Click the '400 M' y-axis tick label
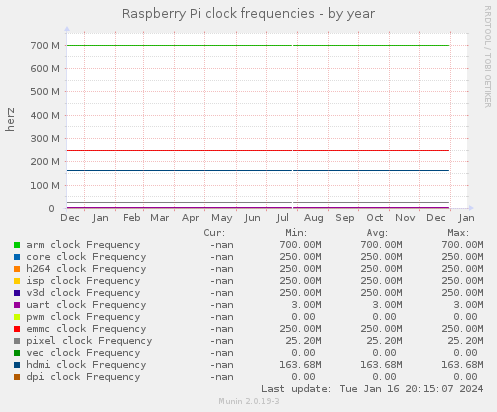497x412 pixels. click(45, 116)
